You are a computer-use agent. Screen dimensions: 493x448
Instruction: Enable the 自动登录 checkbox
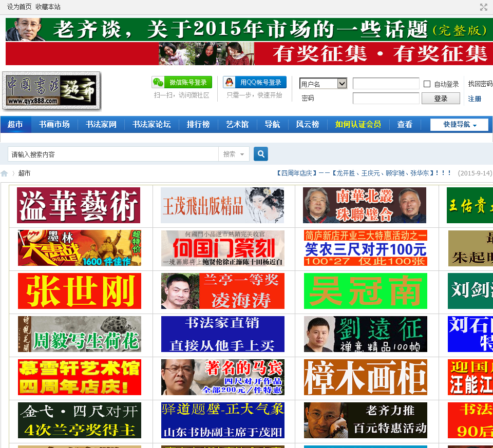(427, 84)
